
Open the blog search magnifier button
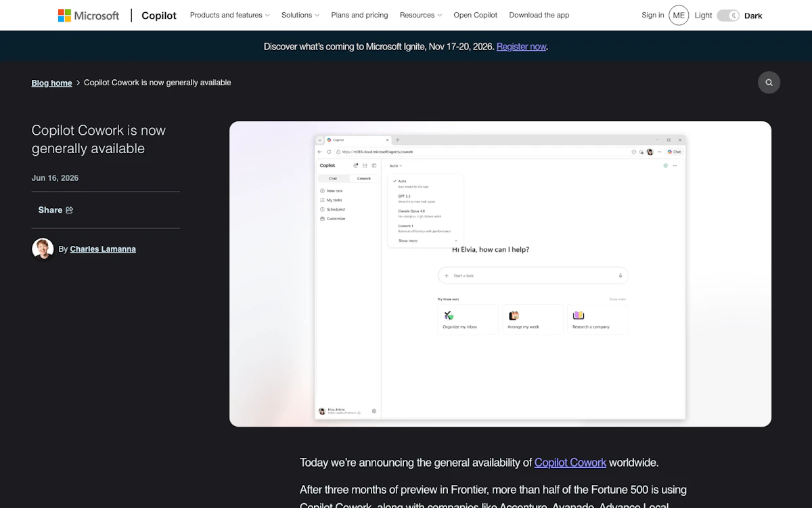(769, 83)
